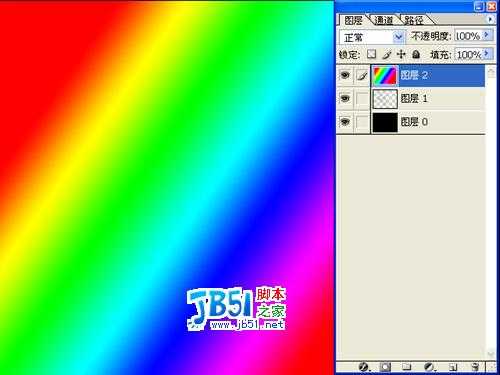The image size is (500, 375).
Task: Create a new layer
Action: click(453, 367)
